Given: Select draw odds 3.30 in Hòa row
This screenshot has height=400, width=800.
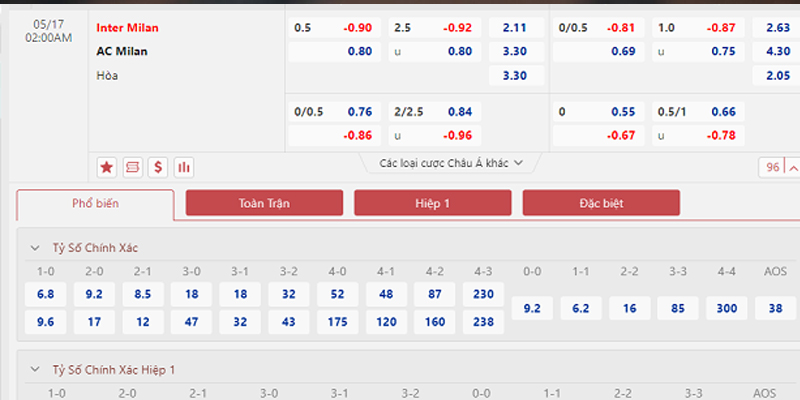Looking at the screenshot, I should coord(516,76).
